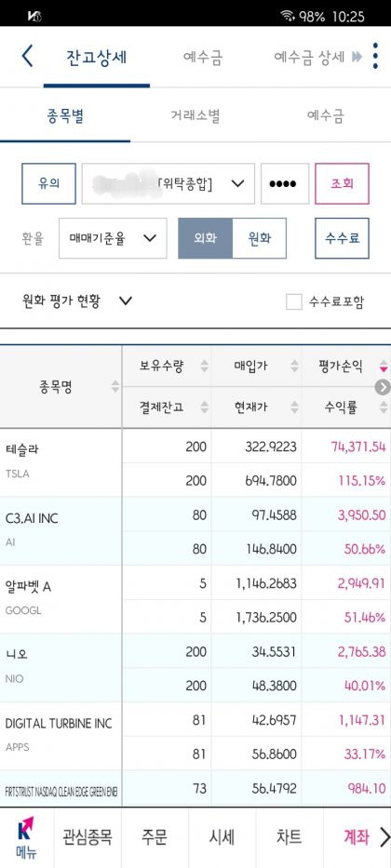
Task: Sort by 종목명 column arrows
Action: 115,386
